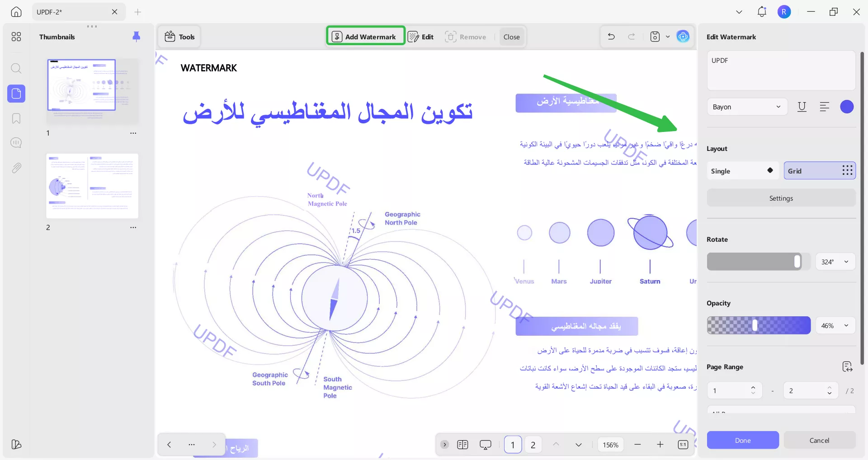Click the next arrow in bottom-left bar
This screenshot has height=460, width=868.
(214, 445)
